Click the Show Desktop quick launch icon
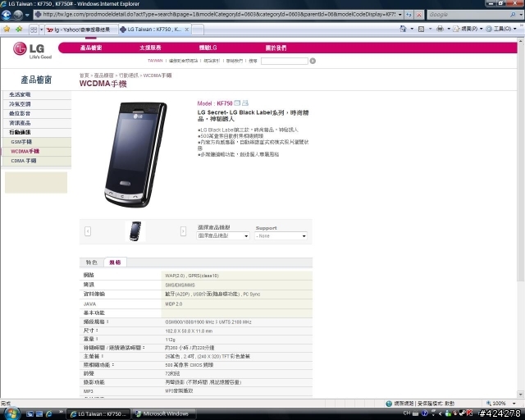The height and width of the screenshot is (420, 525). [x=30, y=414]
